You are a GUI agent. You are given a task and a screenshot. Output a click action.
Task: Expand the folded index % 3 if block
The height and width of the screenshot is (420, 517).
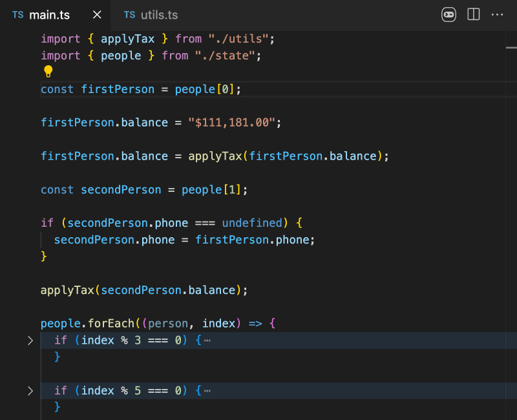[x=30, y=340]
